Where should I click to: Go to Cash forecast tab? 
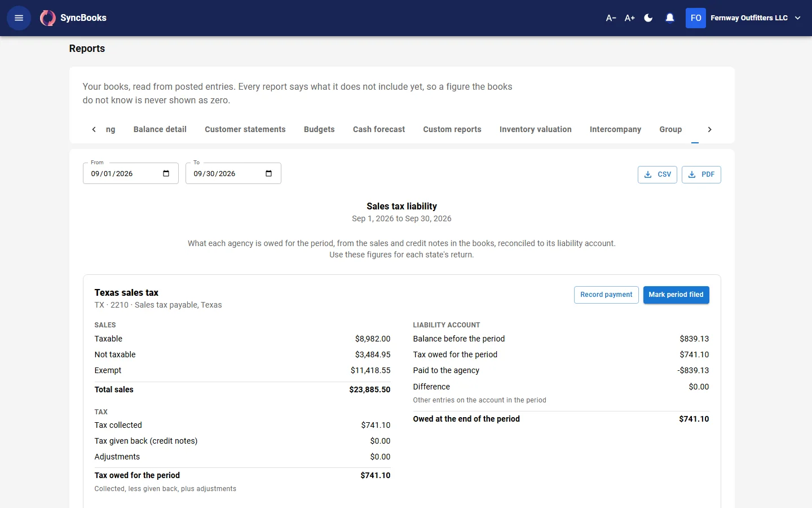pos(379,129)
